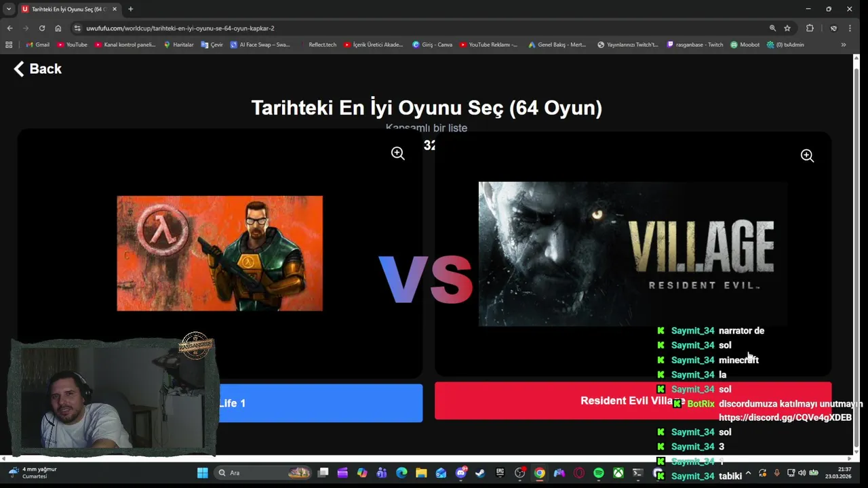
Task: Open Epic Games Launcher from the taskbar
Action: point(500,473)
